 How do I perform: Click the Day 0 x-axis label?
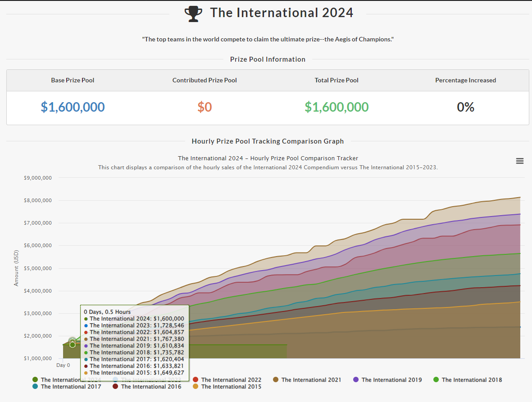(x=63, y=365)
